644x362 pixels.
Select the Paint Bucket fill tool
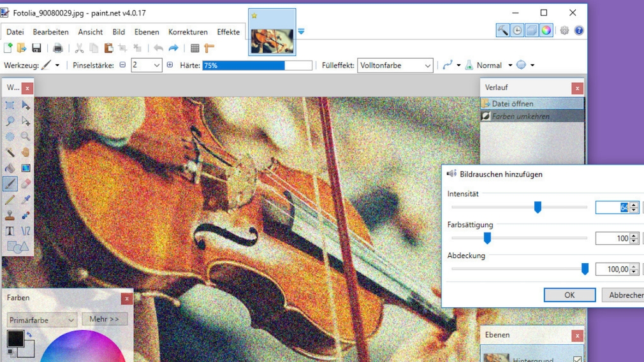pyautogui.click(x=10, y=168)
